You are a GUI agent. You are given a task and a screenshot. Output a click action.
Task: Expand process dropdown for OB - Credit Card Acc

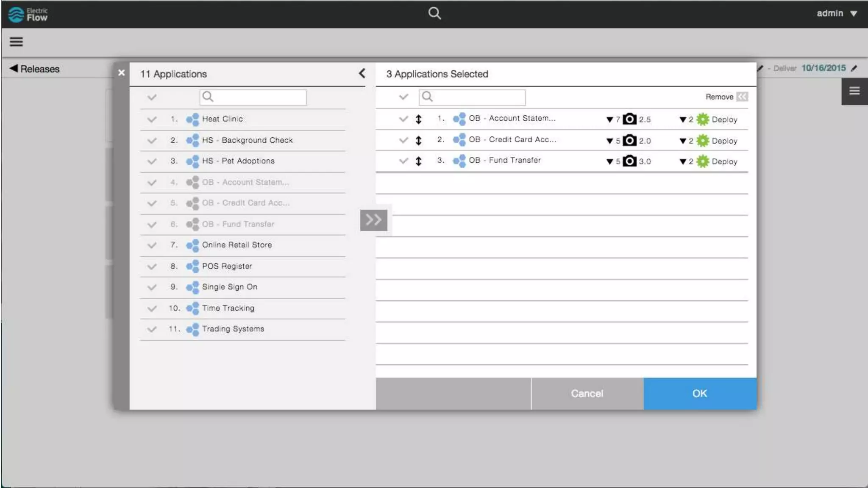click(682, 141)
